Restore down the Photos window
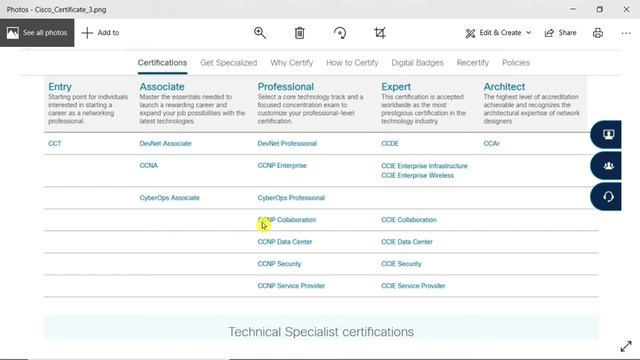The image size is (640, 360). point(600,9)
